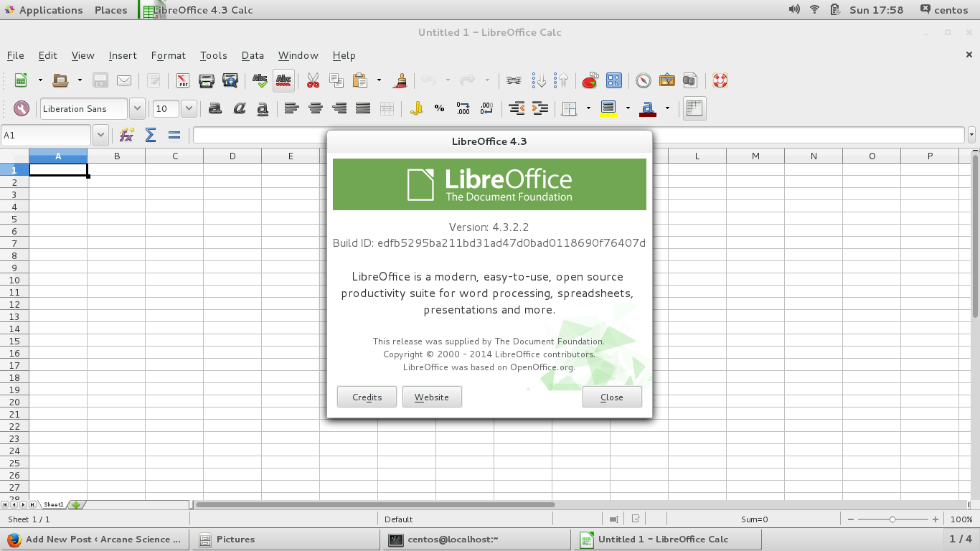Apply Bold formatting icon
Screen dimensions: 980x551
coord(215,108)
